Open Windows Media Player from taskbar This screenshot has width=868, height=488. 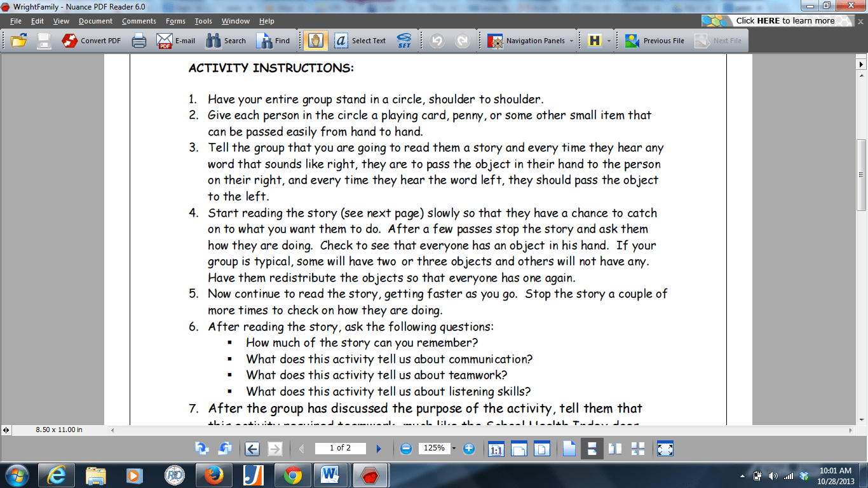[x=133, y=475]
